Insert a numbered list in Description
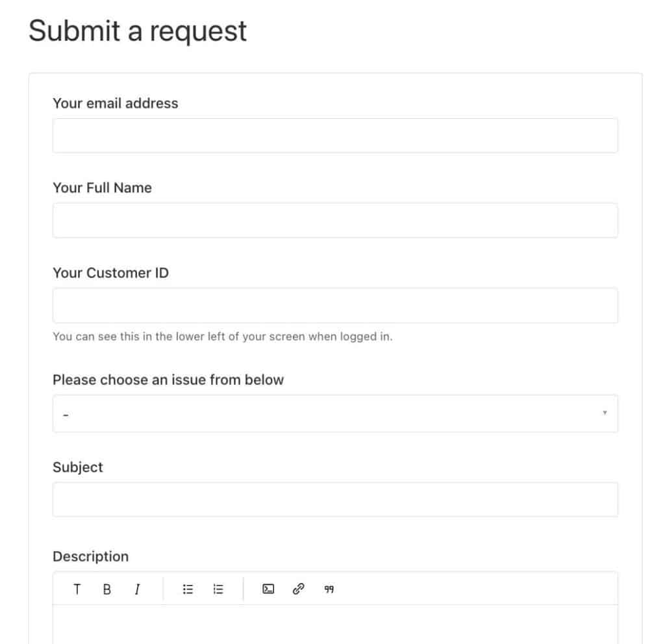Viewport: 665px width, 644px height. (218, 589)
